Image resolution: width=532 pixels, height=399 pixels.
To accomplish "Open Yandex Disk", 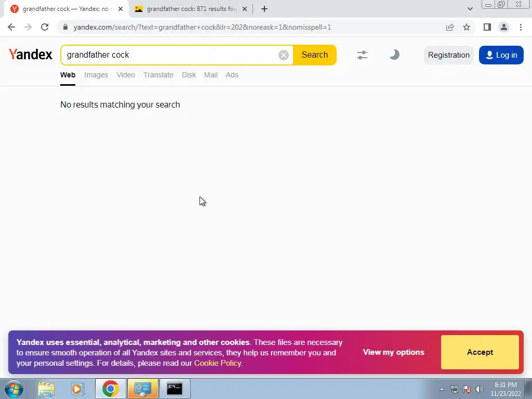I will [189, 75].
